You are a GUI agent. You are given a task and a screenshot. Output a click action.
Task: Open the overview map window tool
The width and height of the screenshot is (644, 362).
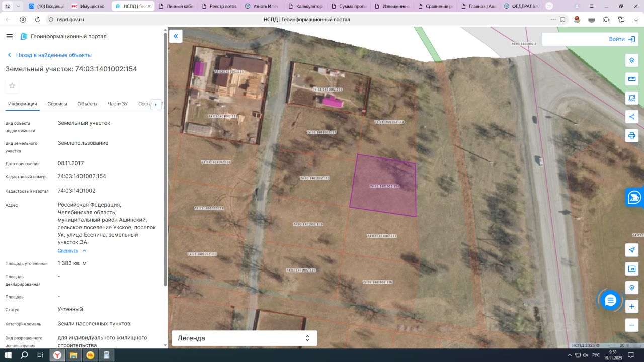click(632, 269)
